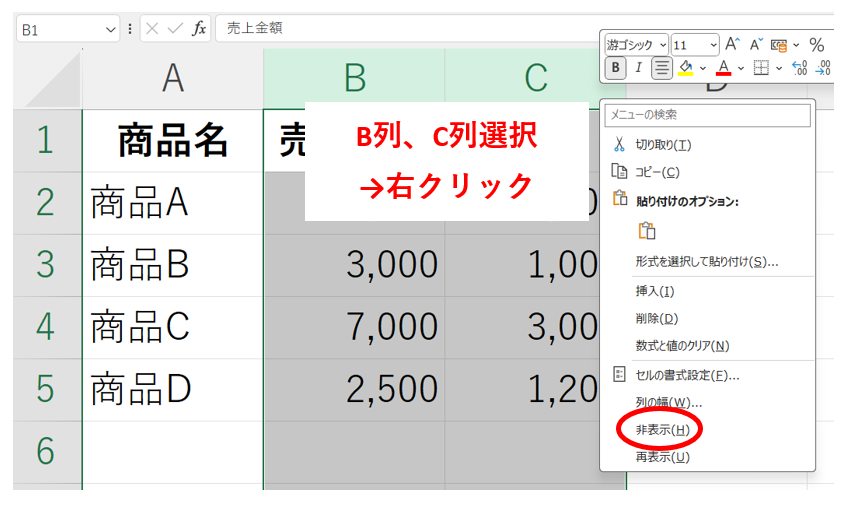Apply percent style from mini toolbar

(x=817, y=45)
